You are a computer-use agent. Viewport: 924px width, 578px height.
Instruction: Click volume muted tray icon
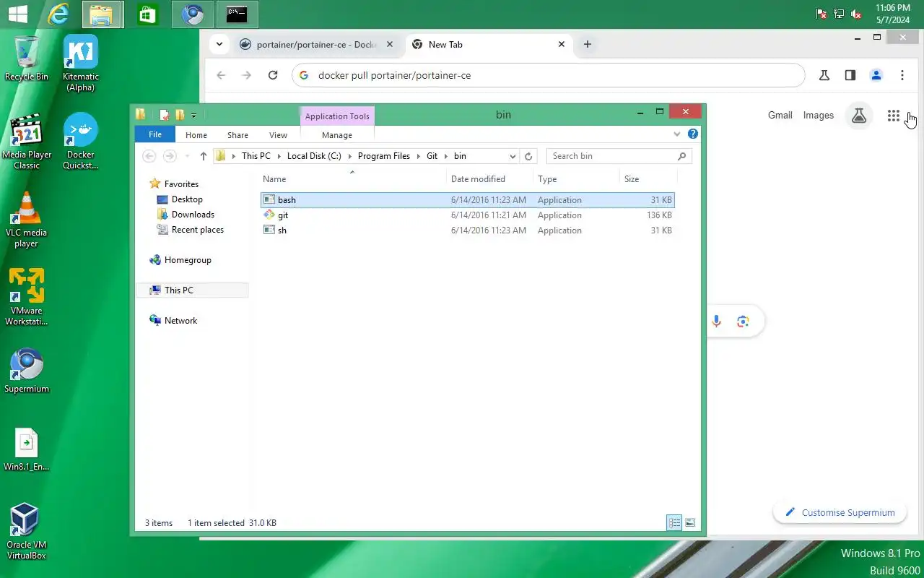(856, 14)
